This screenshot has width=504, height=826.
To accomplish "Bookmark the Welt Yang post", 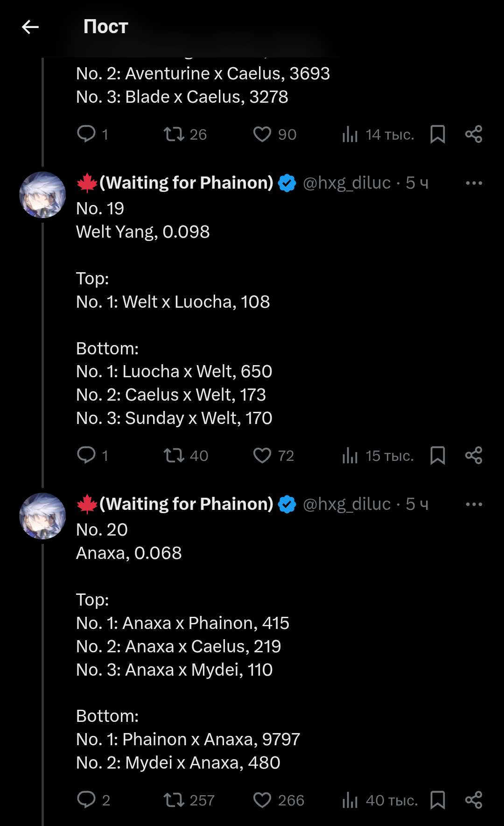I will click(x=437, y=455).
